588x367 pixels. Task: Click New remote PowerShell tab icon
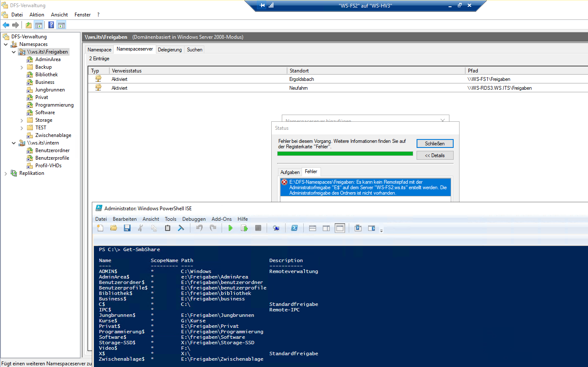coord(276,228)
